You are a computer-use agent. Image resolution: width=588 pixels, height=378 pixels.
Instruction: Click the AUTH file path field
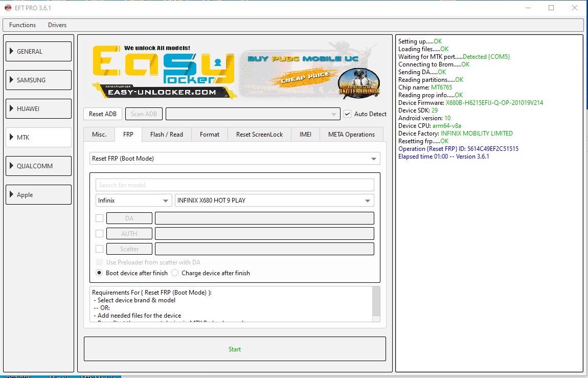pos(264,233)
